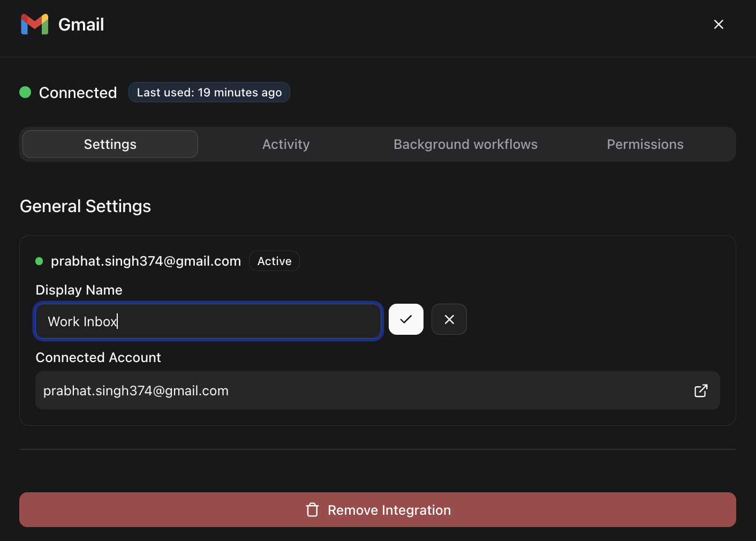Screen dimensions: 756x541
Task: View the Permissions tab
Action: [x=645, y=144]
